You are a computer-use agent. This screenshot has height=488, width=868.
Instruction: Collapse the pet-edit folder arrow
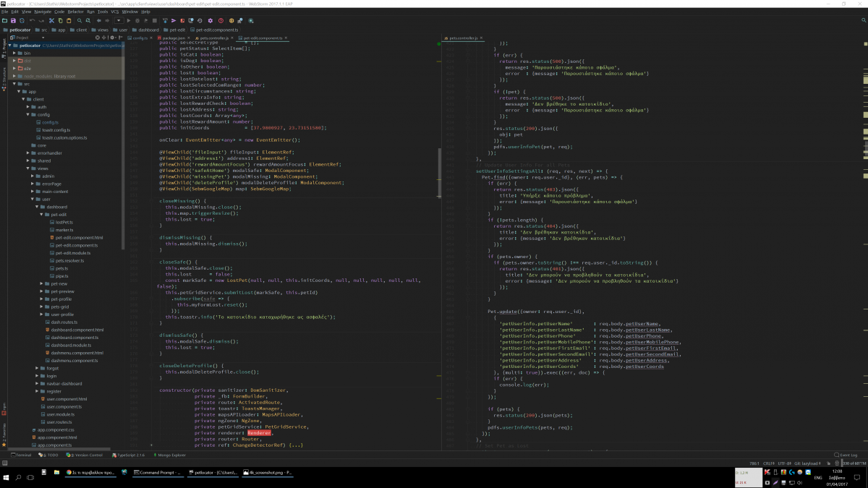[x=42, y=215]
